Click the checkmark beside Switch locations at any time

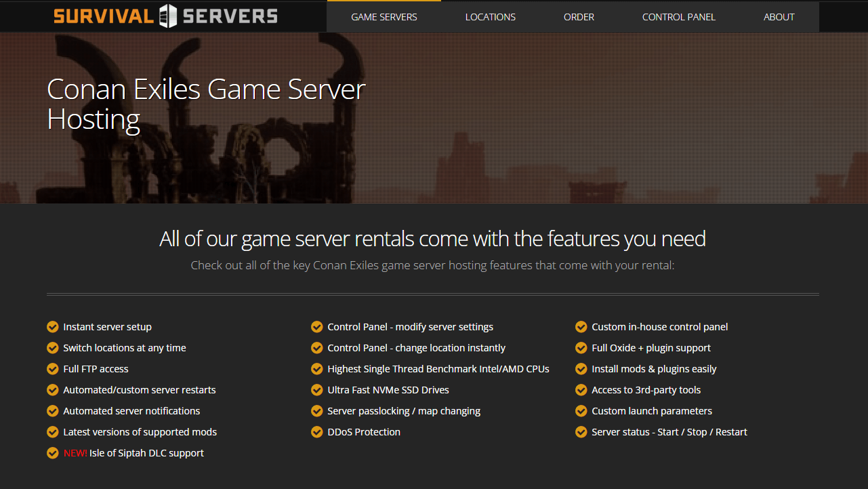53,348
